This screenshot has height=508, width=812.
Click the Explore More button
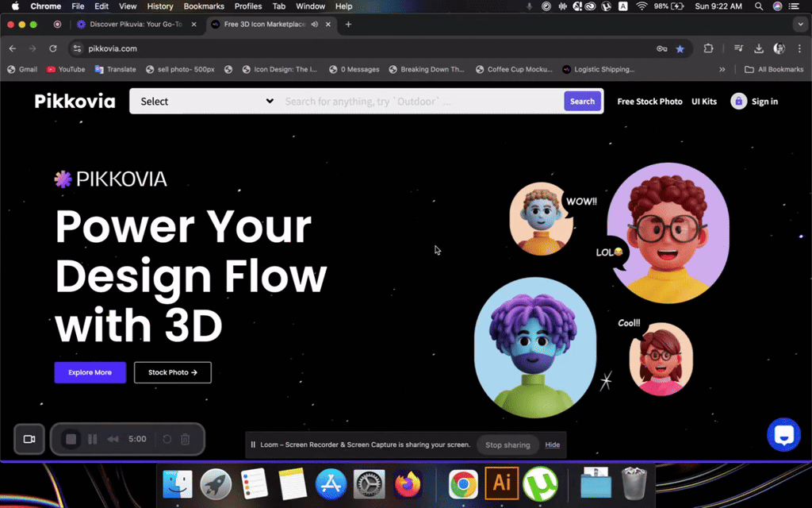pyautogui.click(x=90, y=372)
